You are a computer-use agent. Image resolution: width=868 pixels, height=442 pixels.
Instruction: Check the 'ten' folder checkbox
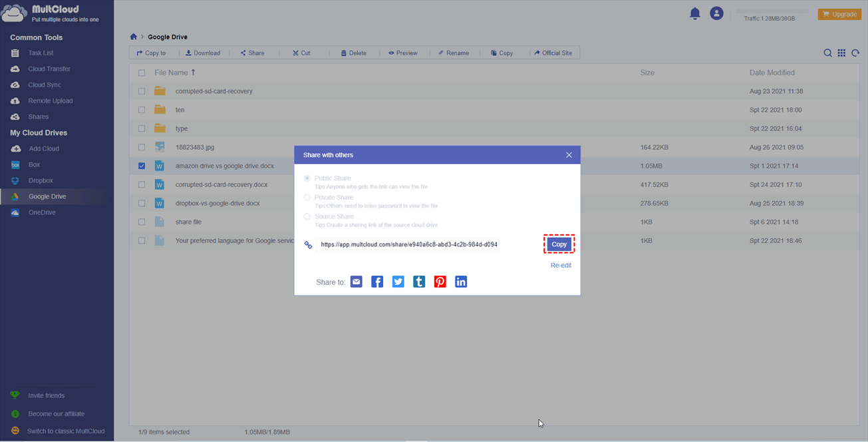(142, 110)
